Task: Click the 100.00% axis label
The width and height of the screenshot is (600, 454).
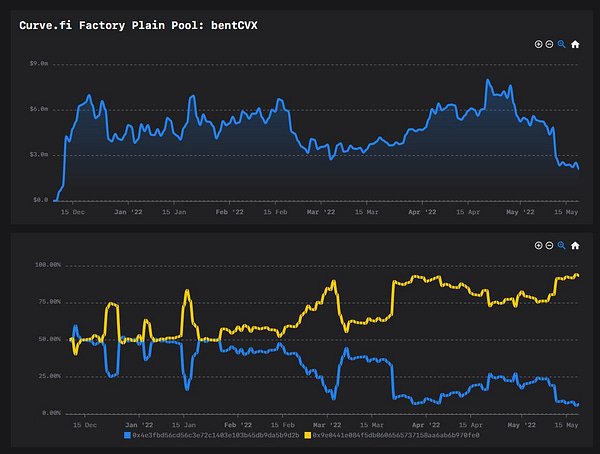Action: (48, 265)
